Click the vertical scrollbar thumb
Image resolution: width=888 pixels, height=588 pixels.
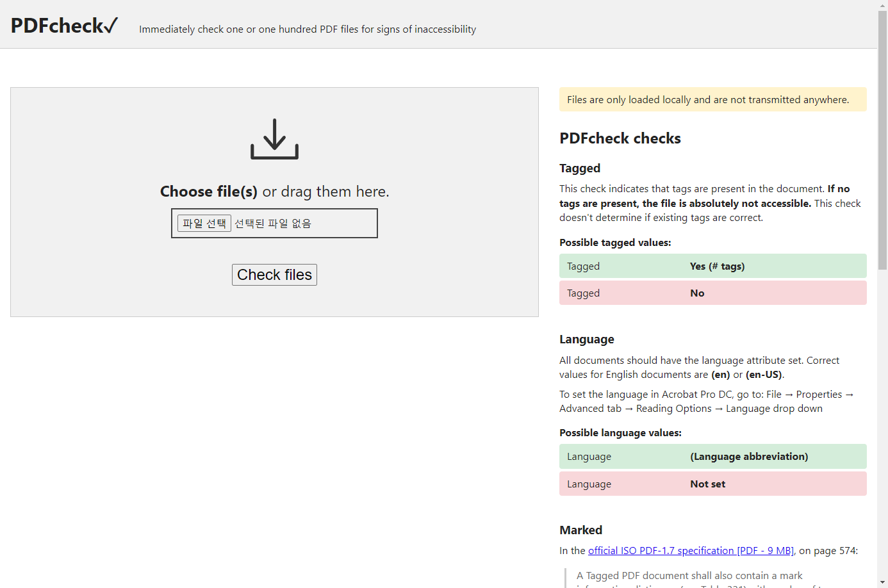pos(882,141)
